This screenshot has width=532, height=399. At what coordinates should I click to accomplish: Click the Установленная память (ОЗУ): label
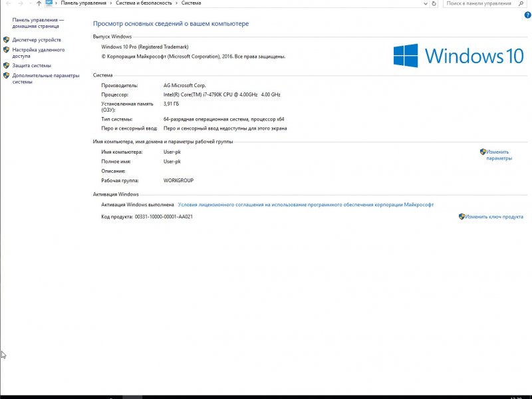[127, 107]
